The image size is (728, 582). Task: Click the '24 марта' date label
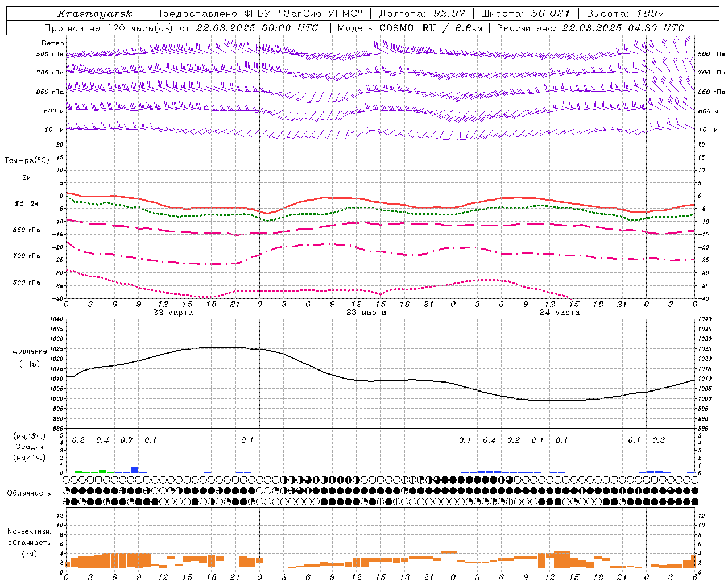560,313
